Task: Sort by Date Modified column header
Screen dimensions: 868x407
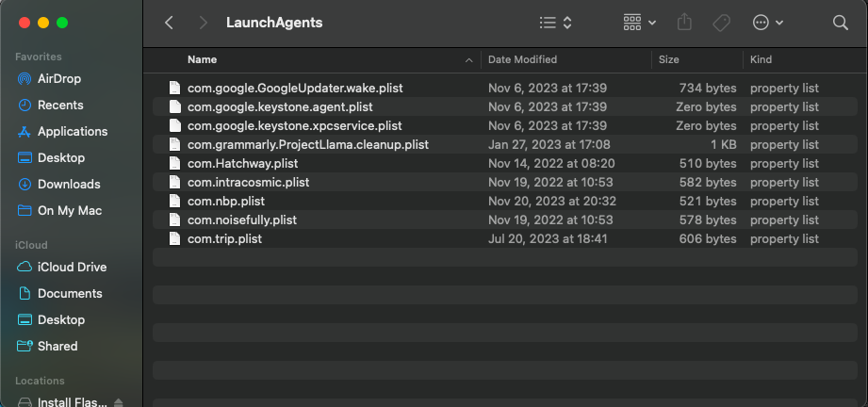Action: coord(522,59)
